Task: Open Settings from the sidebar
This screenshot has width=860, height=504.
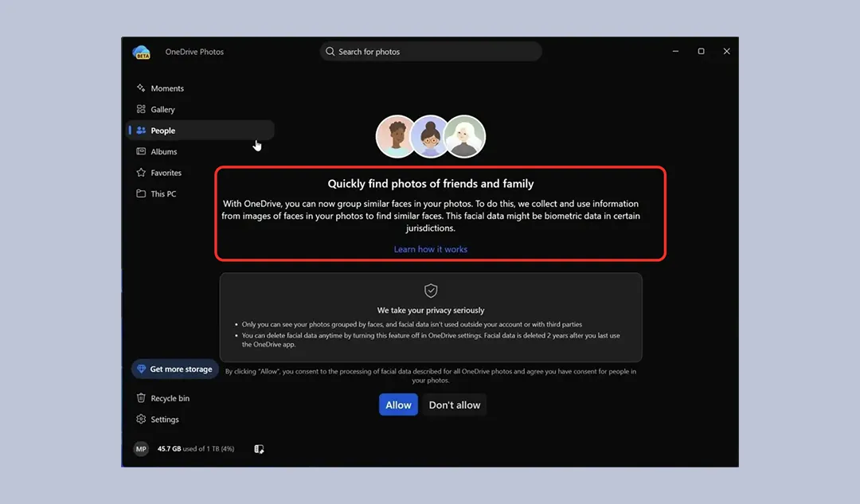Action: point(165,419)
